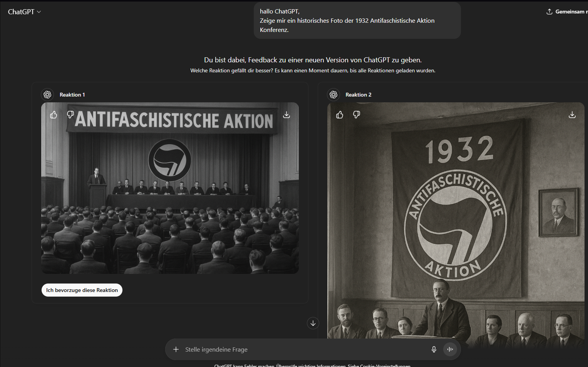Viewport: 588px width, 367px height.
Task: Click the share icon beside Gemeinsam
Action: [x=549, y=12]
